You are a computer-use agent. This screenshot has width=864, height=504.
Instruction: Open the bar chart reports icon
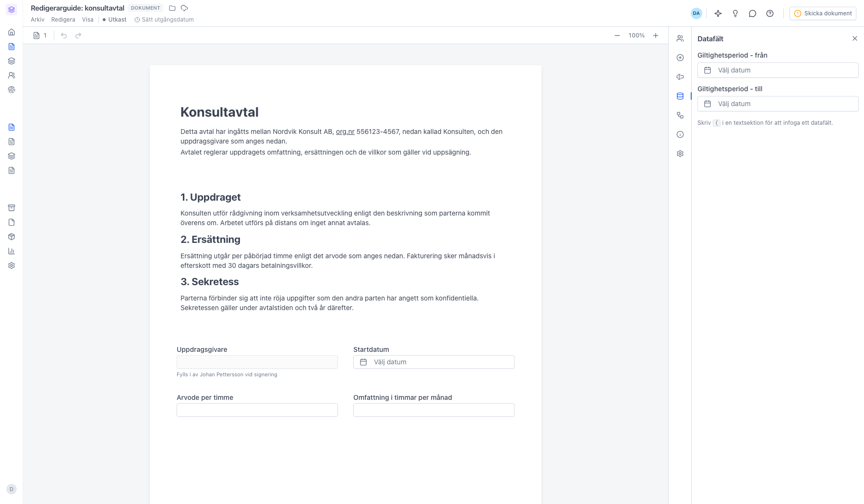point(12,251)
